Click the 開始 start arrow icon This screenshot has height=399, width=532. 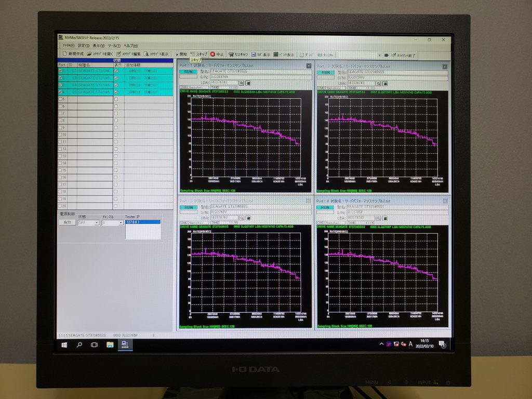[x=178, y=54]
